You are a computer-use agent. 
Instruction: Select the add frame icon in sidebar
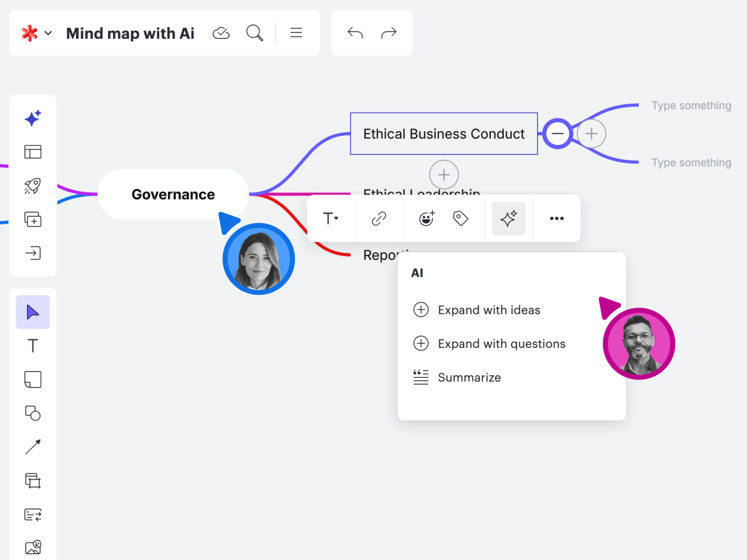(33, 219)
